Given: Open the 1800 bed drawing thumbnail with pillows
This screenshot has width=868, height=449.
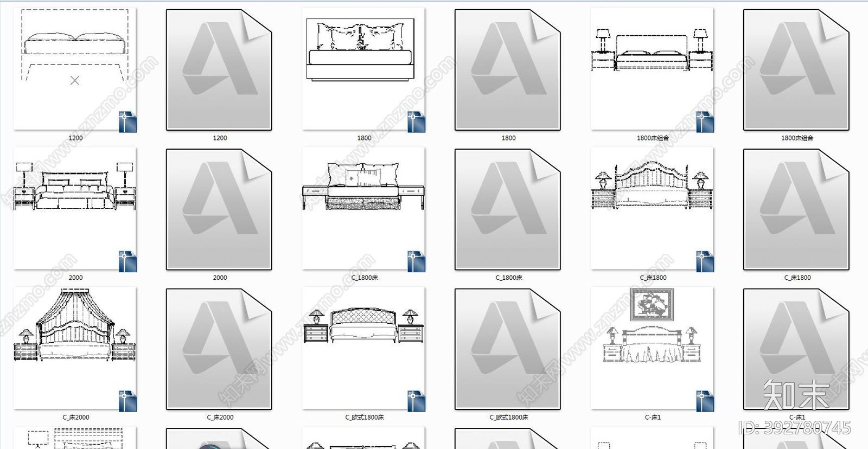Looking at the screenshot, I should pyautogui.click(x=363, y=69).
